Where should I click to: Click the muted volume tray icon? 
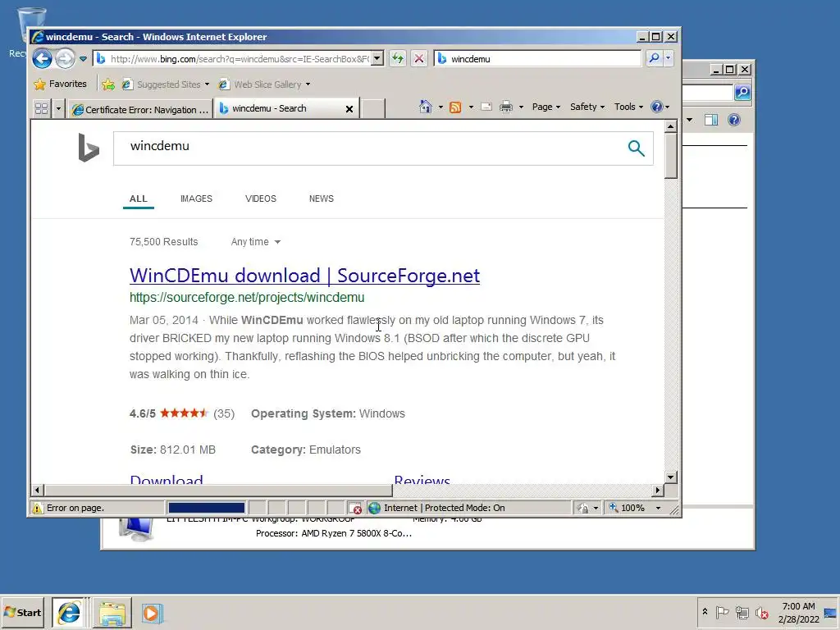tap(761, 612)
